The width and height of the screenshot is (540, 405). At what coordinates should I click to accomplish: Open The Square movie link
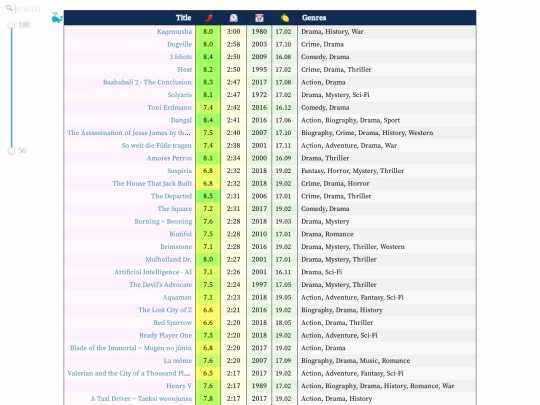pos(175,209)
